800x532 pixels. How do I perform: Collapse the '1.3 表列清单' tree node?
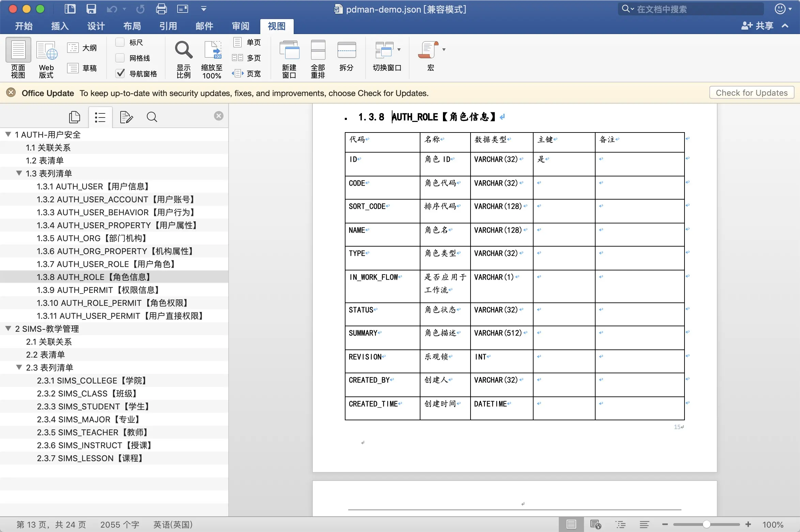[19, 173]
